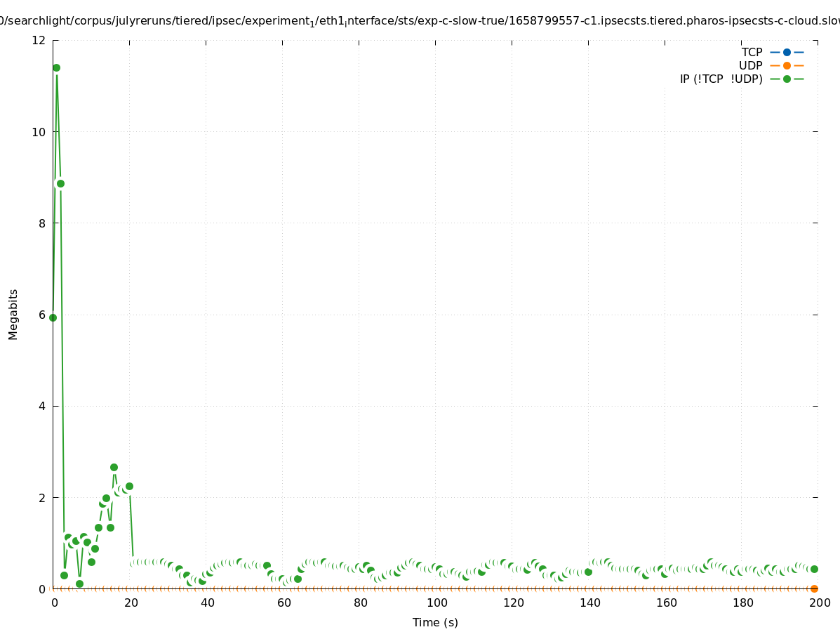
Task: Click the orange UDP legend marker
Action: pyautogui.click(x=787, y=65)
